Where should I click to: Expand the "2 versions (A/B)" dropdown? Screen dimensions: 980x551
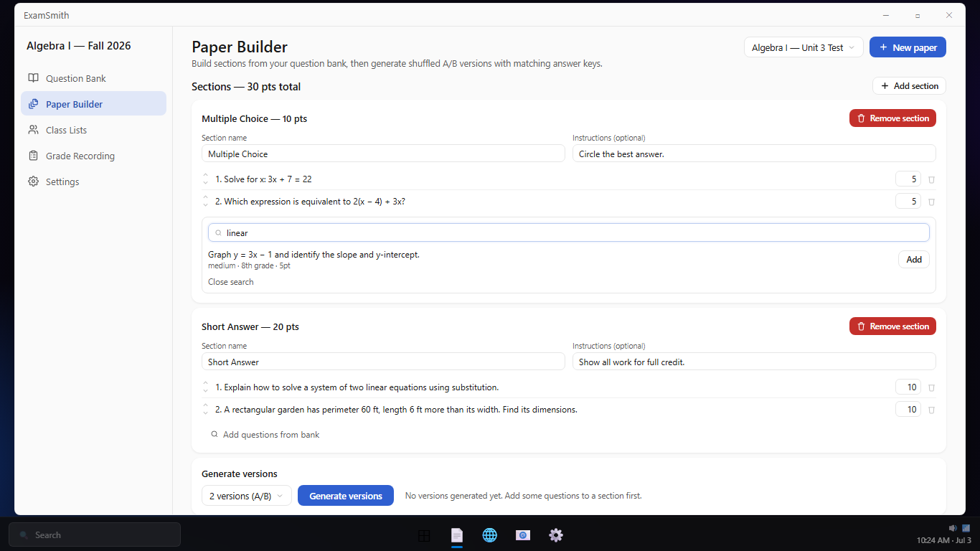246,496
